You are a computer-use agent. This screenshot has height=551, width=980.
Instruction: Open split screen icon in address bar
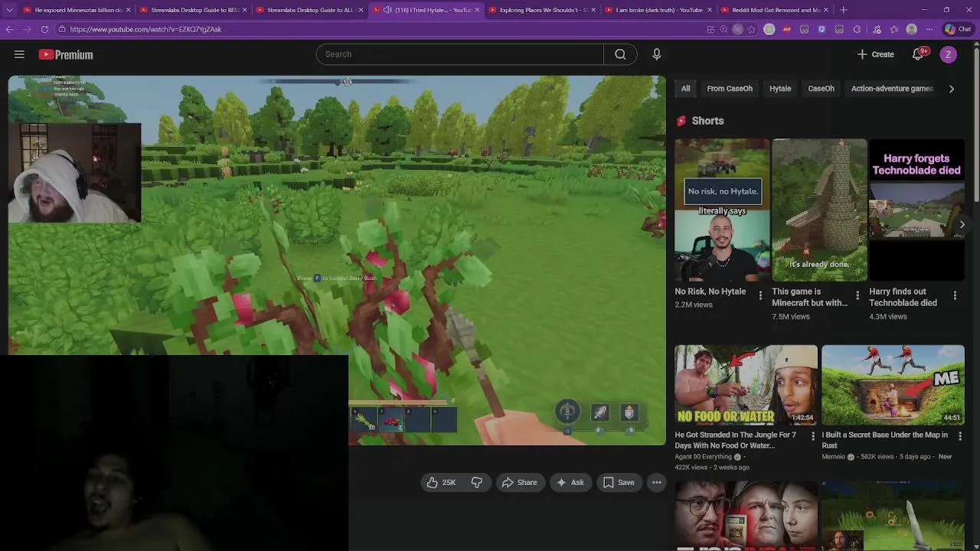point(710,29)
